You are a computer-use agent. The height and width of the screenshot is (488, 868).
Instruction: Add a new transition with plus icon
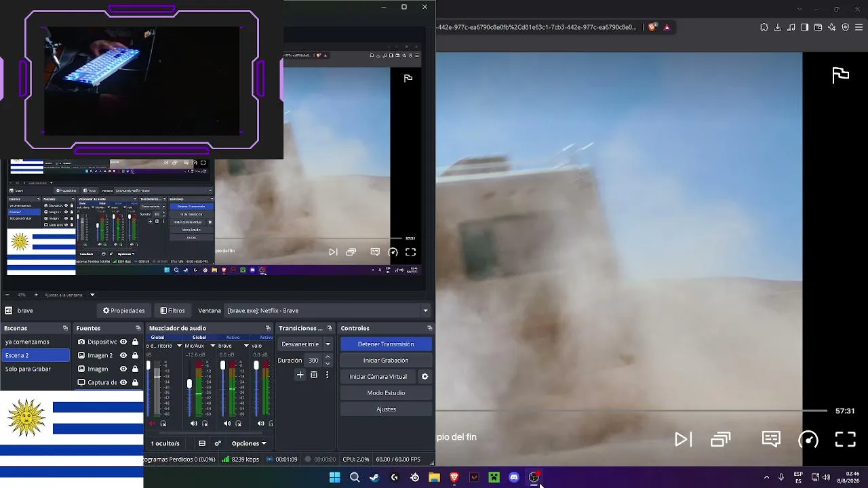click(300, 375)
